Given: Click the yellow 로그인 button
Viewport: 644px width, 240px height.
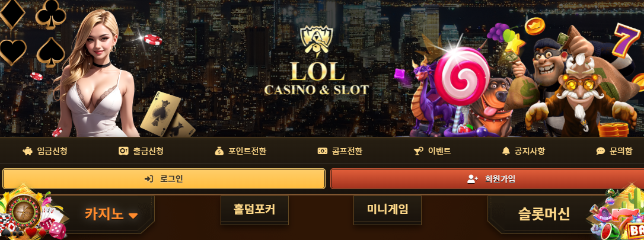Looking at the screenshot, I should (x=164, y=179).
